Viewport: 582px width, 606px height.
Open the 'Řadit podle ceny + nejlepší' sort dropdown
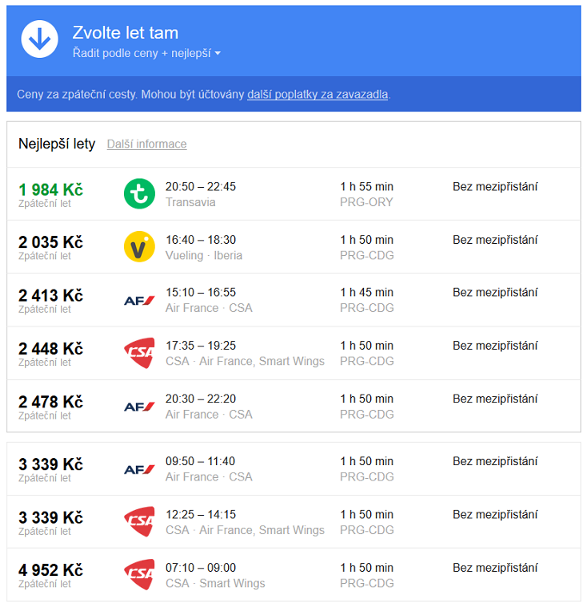[146, 53]
